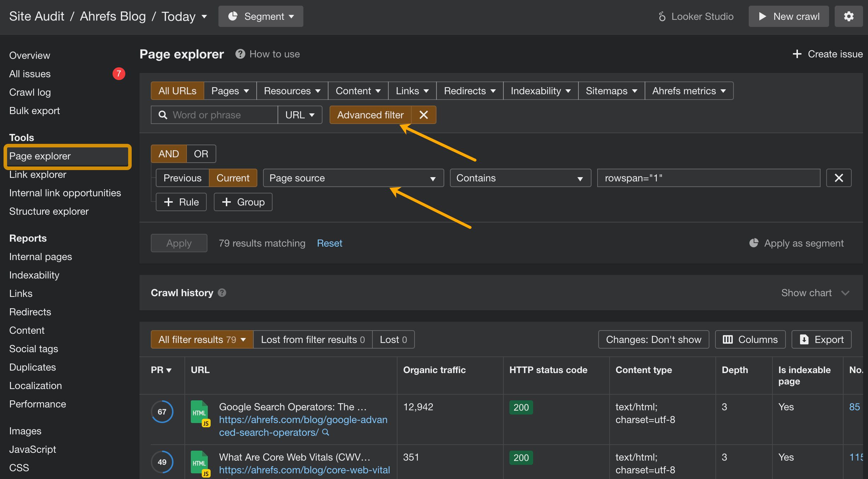Remove the advanced filter via X icon
The height and width of the screenshot is (479, 868).
(424, 115)
